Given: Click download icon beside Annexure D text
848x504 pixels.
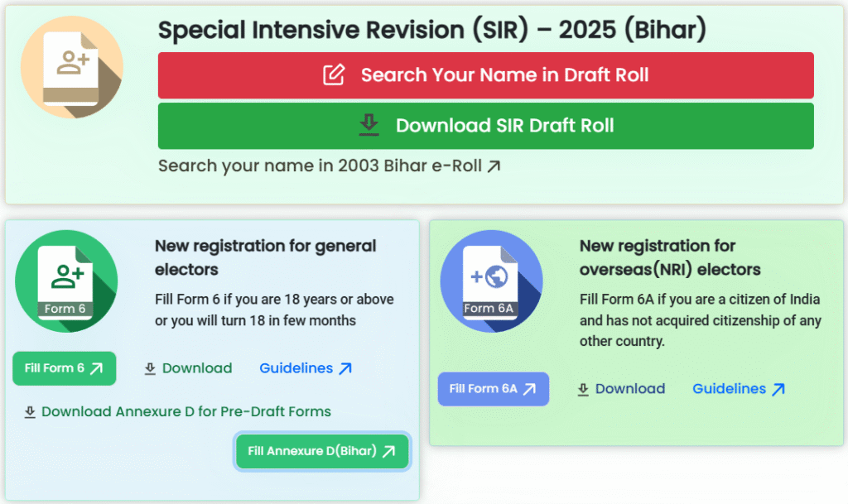Looking at the screenshot, I should point(30,411).
